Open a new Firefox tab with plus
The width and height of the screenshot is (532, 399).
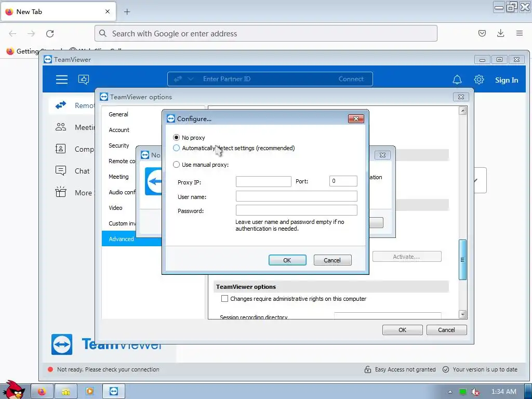click(127, 12)
